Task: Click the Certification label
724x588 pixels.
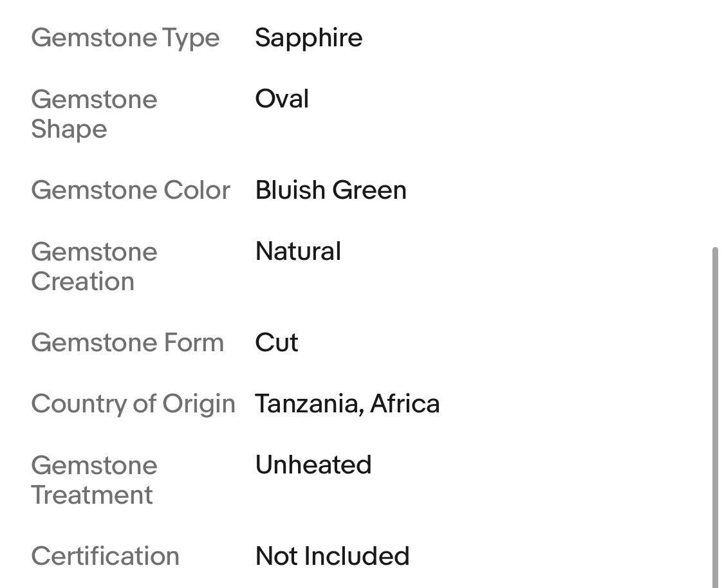Action: [x=106, y=556]
